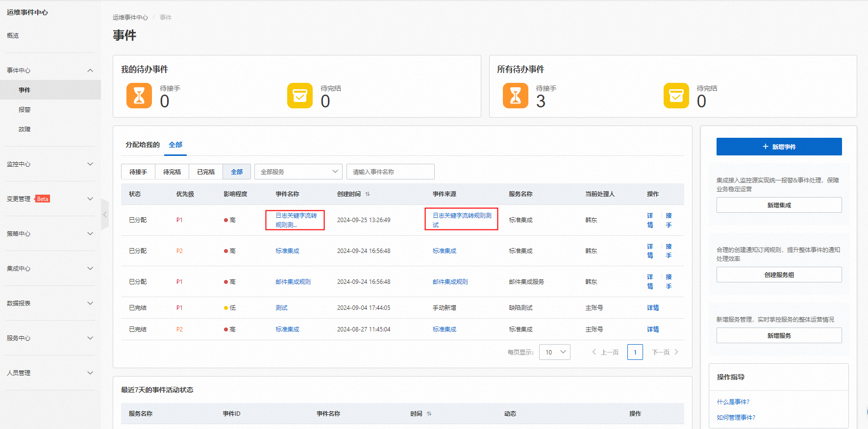Viewport: 868px width, 429px height.
Task: Sort the table by 创建时间 icon
Action: [x=368, y=194]
